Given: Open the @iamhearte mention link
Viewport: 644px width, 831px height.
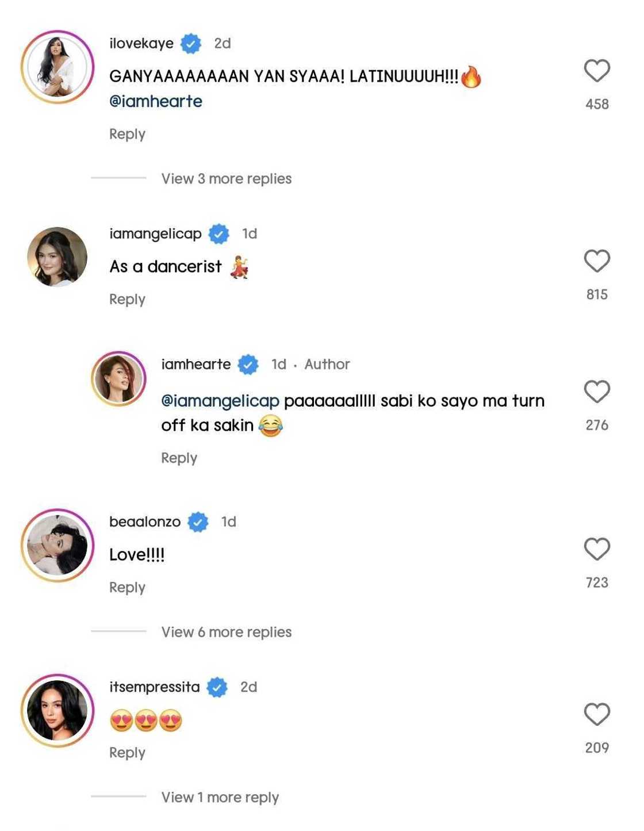Looking at the screenshot, I should click(x=156, y=101).
